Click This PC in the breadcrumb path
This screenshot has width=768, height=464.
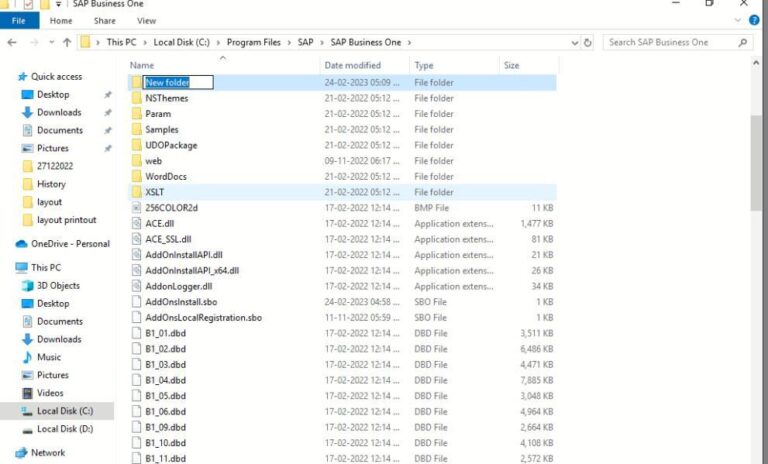[x=121, y=43]
